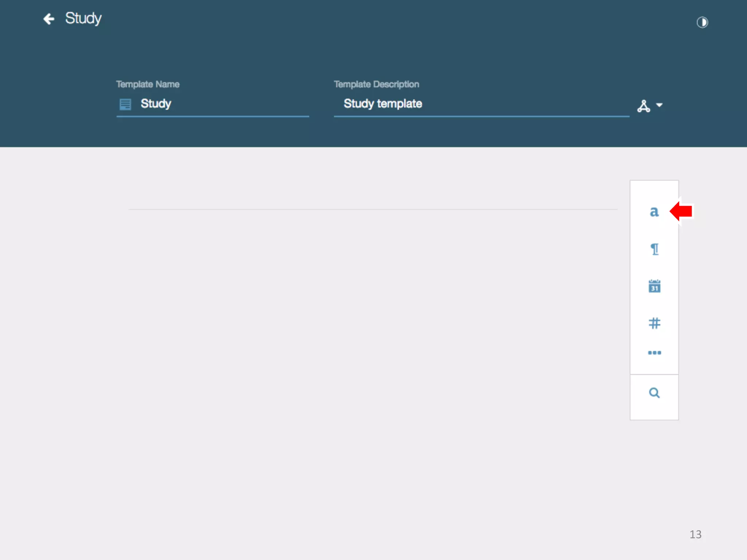The height and width of the screenshot is (560, 747).
Task: Click the network graph icon near description
Action: coord(643,106)
